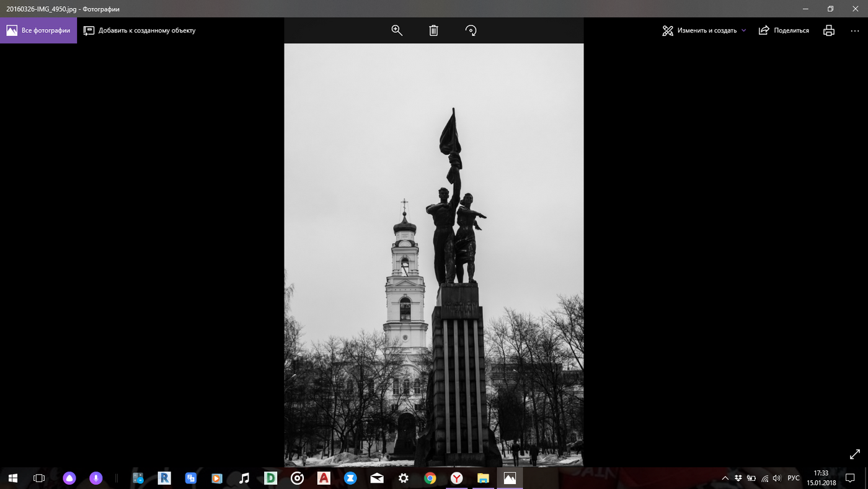Open Windows Start menu

pyautogui.click(x=12, y=478)
